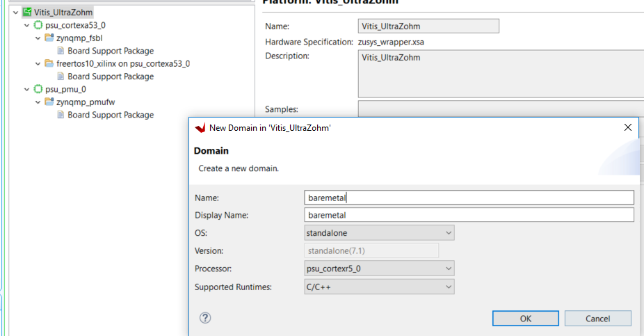Click the zynqmp_pmufw folder icon

[49, 102]
